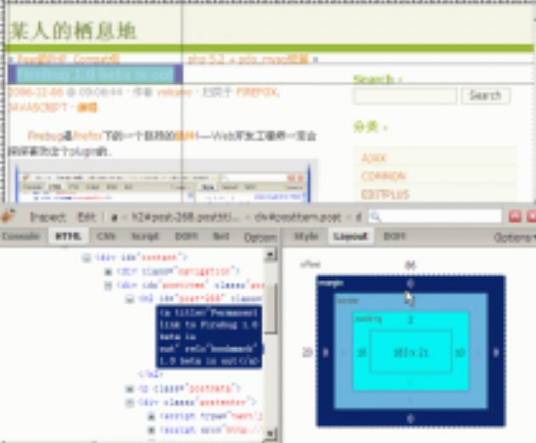Click the Comments navigation link under header
536x443 pixels.
coord(97,59)
